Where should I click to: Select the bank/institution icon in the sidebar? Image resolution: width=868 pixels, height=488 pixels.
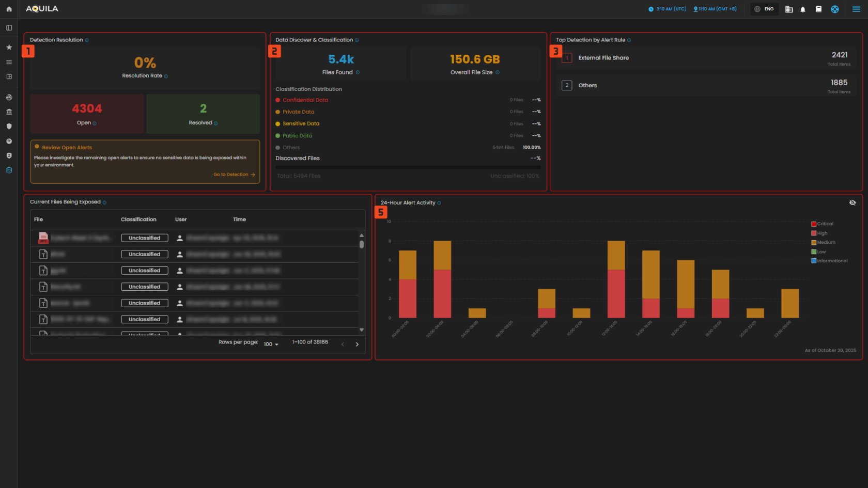coord(9,112)
